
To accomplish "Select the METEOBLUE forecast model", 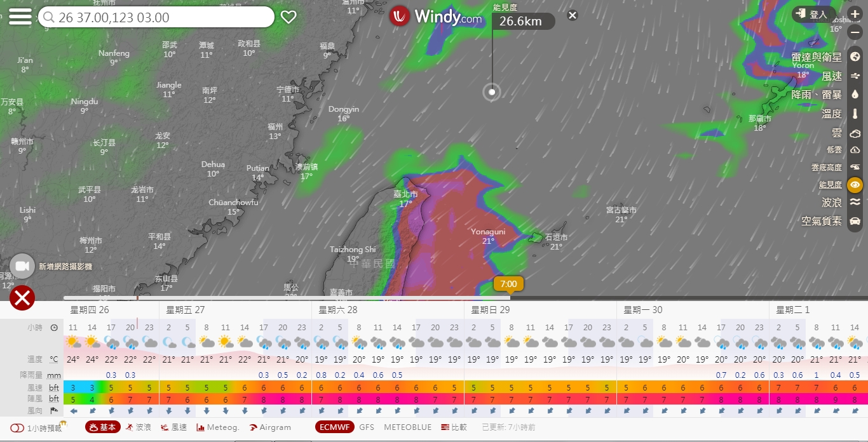I will click(407, 427).
